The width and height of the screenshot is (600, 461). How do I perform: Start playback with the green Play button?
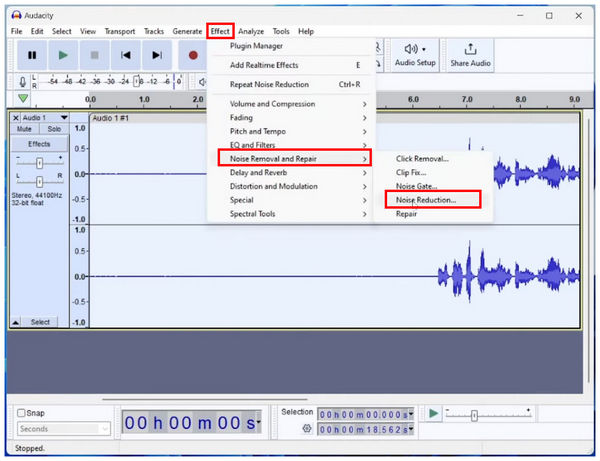pos(63,55)
